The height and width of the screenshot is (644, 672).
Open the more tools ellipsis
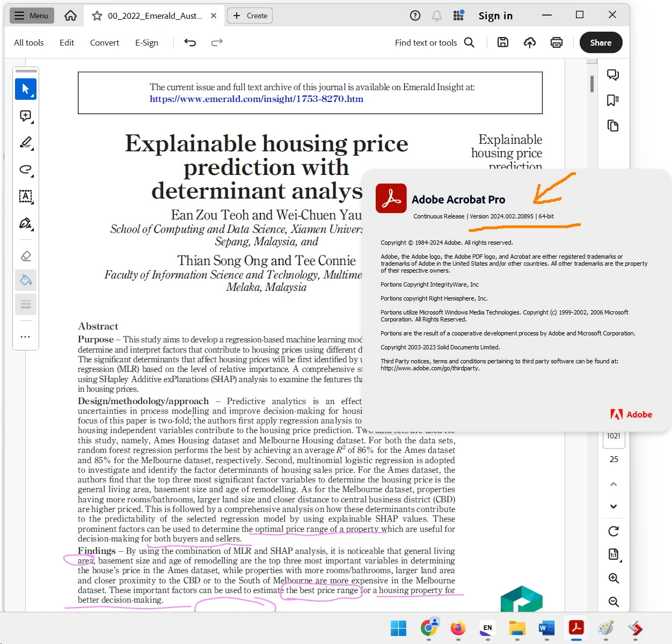pyautogui.click(x=25, y=337)
